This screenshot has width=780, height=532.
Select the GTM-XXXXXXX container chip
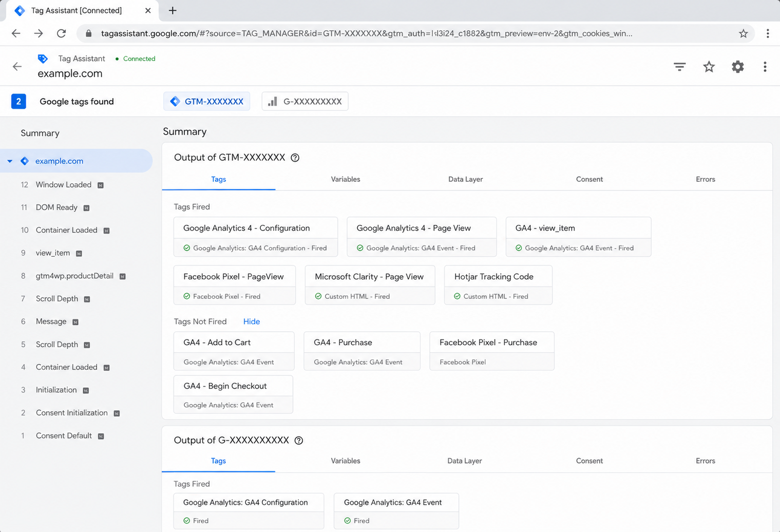(x=207, y=101)
